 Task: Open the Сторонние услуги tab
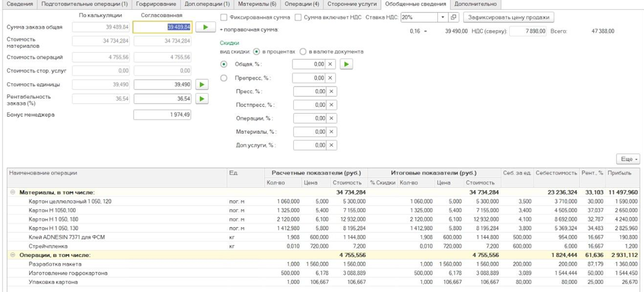(351, 4)
